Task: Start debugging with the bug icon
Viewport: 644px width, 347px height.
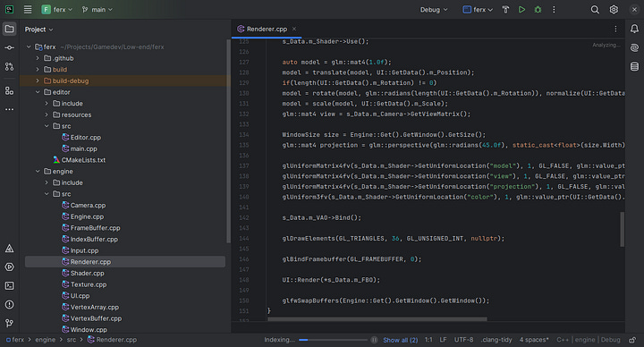Action: (538, 10)
